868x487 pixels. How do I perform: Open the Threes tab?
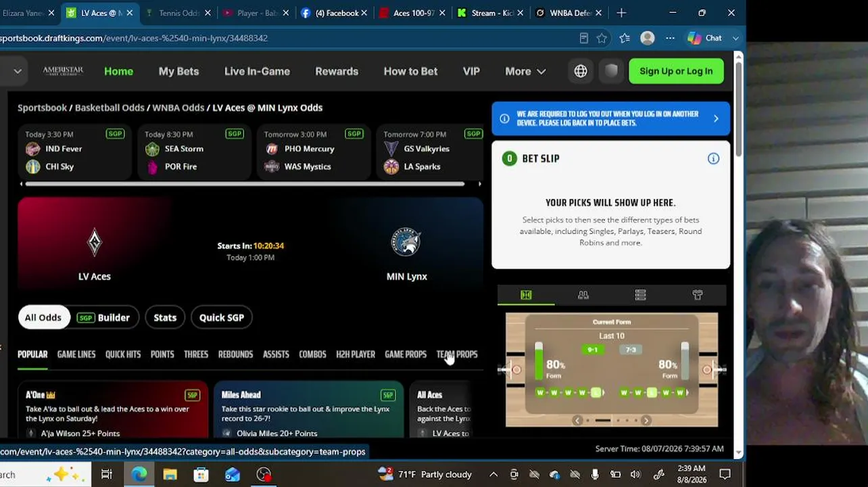(196, 354)
